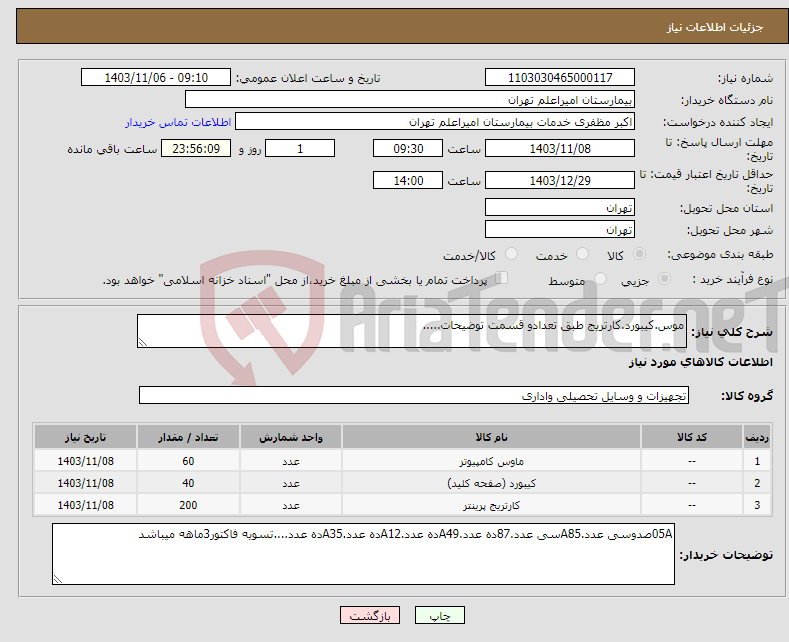Viewport: 789px width, 642px height.
Task: Click quantity 40 in keyboard row
Action: [x=188, y=484]
